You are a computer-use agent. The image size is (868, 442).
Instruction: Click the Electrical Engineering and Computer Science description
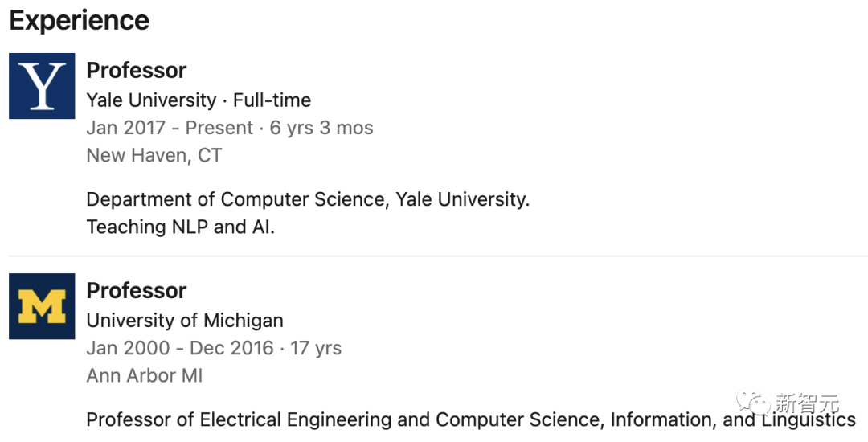coord(471,419)
